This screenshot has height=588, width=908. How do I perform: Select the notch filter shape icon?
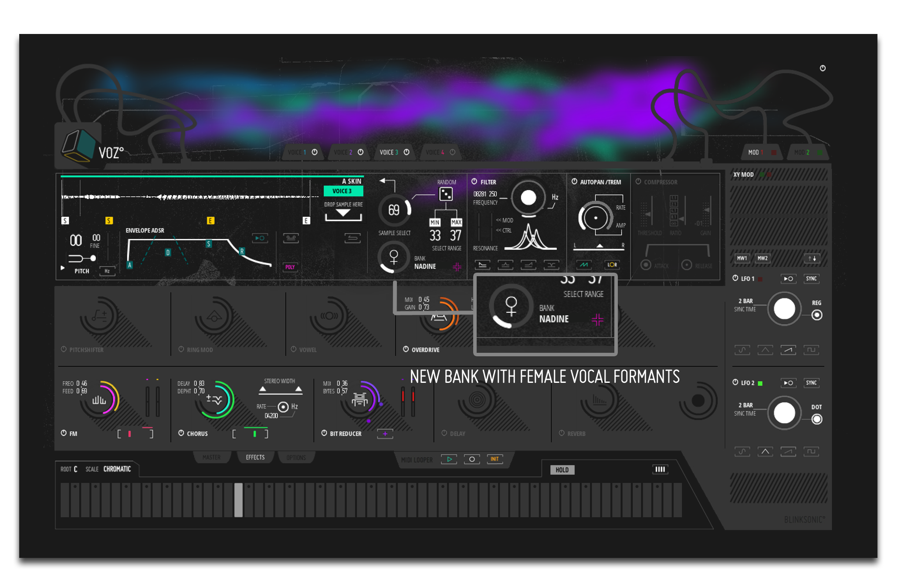tap(551, 265)
